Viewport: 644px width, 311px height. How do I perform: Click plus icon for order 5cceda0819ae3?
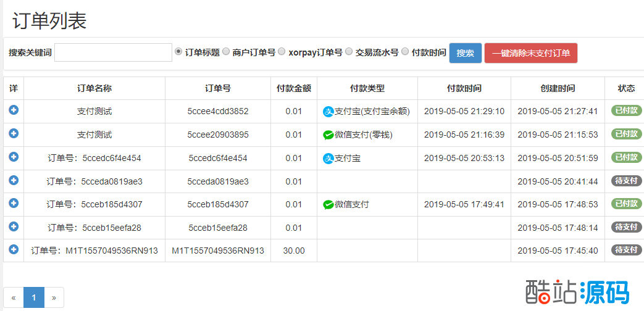click(x=14, y=180)
